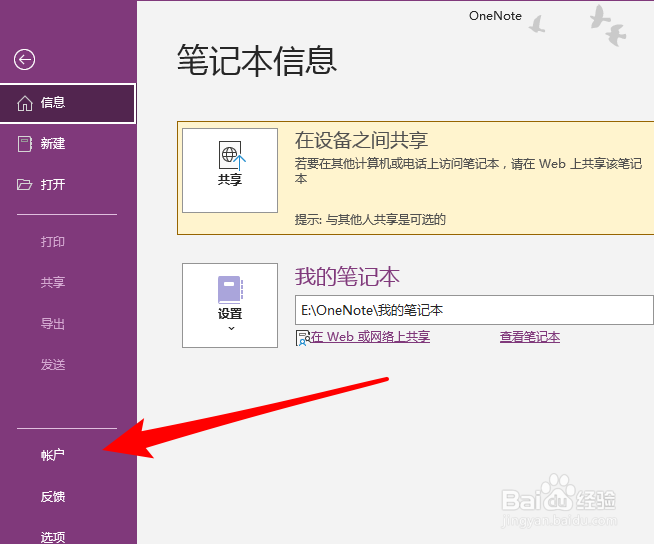The width and height of the screenshot is (654, 544).
Task: Select 打印 in the sidebar
Action: pos(53,242)
